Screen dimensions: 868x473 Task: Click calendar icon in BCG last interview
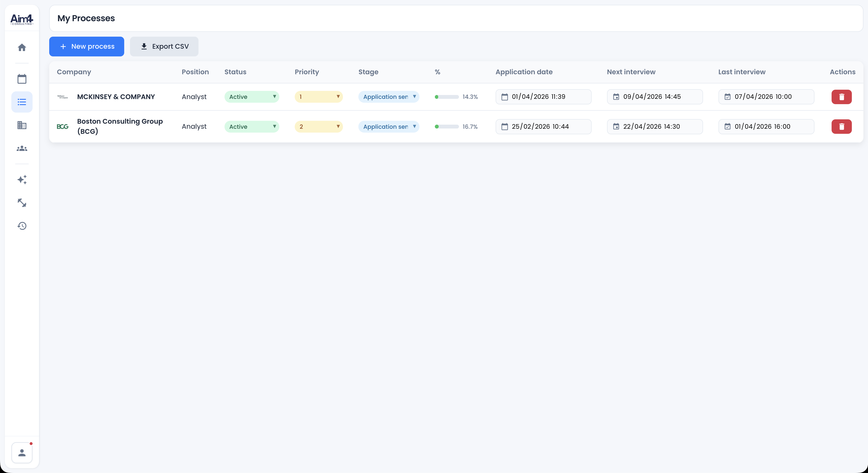[x=727, y=127]
